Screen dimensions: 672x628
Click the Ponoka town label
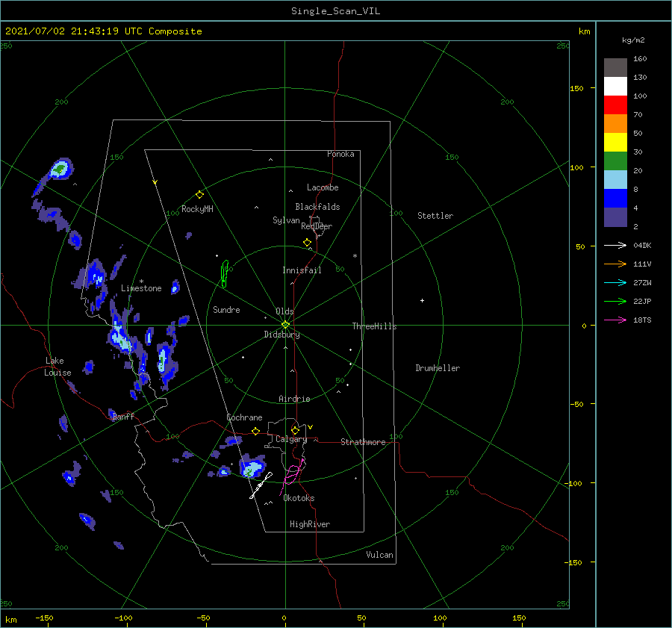point(340,154)
